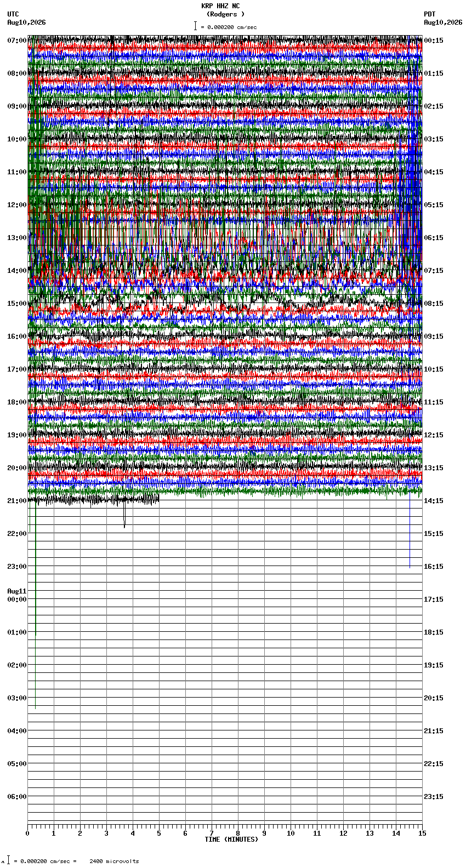Click the 13:00 UTC time label
The image size is (466, 868).
[x=17, y=238]
